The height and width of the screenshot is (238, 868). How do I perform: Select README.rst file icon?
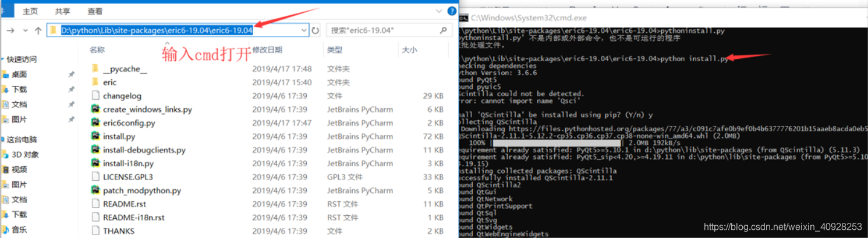tap(96, 204)
